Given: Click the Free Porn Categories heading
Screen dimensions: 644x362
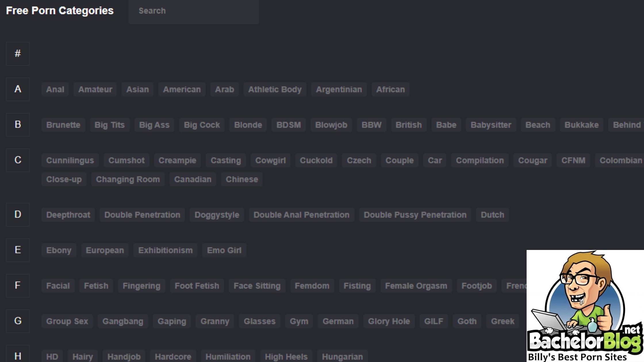Looking at the screenshot, I should (x=60, y=11).
